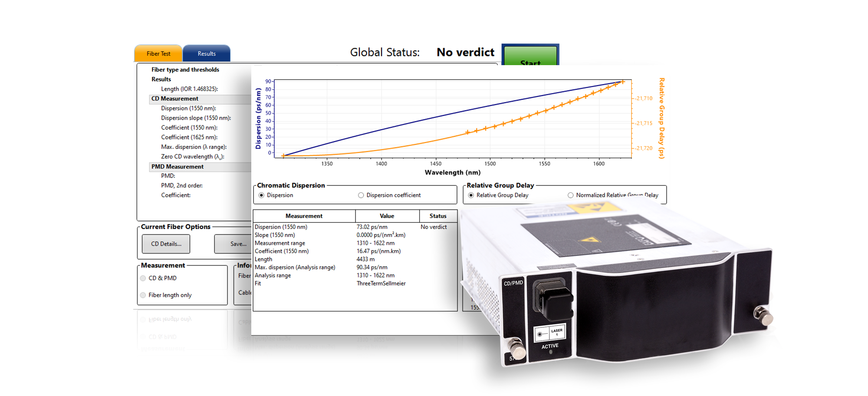Choose the Fiber length only option
The width and height of the screenshot is (868, 396).
point(142,295)
